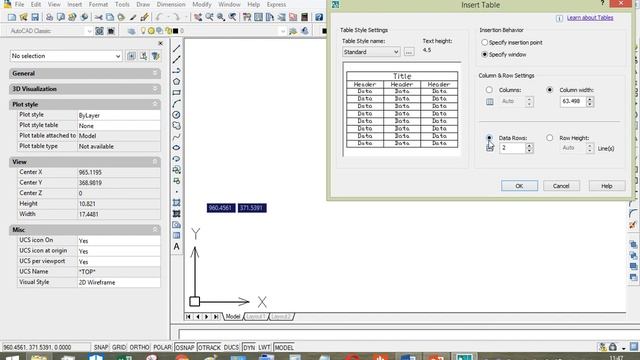Toggle the PICKADD icon in Properties palette
Screen dimensions: 640x360
[132, 56]
